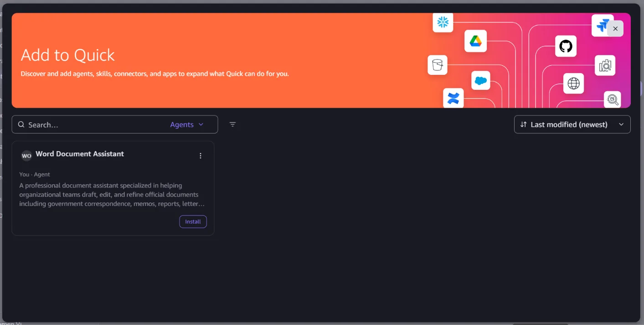Click the search magnifier icon in search box
Image resolution: width=644 pixels, height=325 pixels.
point(21,125)
